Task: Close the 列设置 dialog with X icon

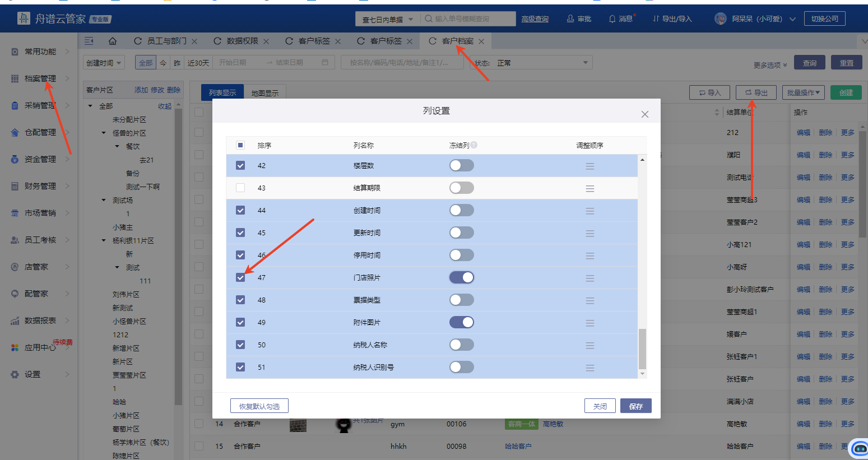Action: point(644,114)
